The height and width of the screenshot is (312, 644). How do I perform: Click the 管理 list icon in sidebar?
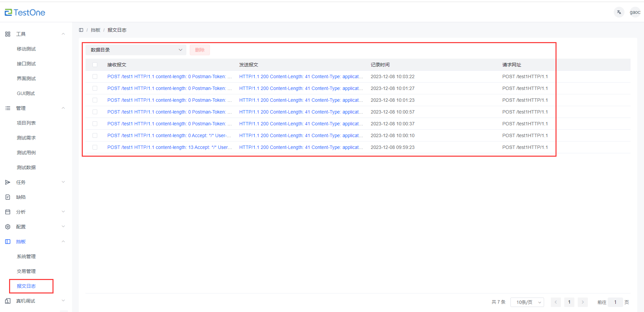tap(8, 108)
